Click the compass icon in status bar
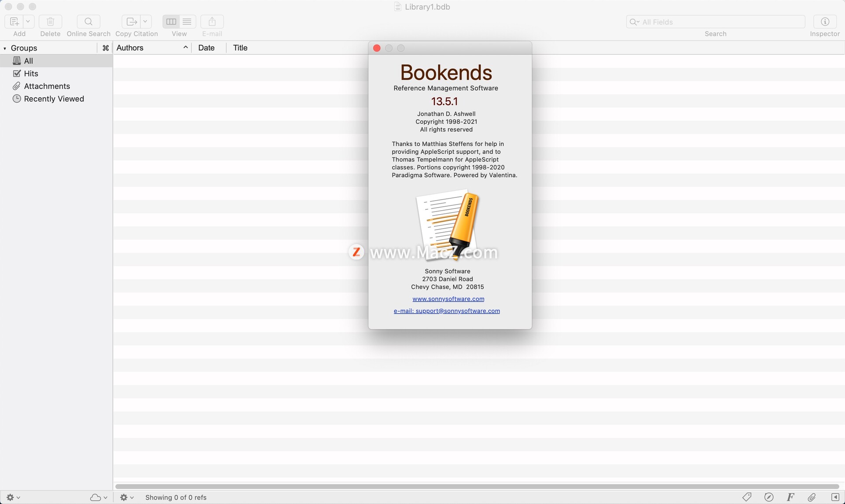The width and height of the screenshot is (845, 504). (769, 497)
